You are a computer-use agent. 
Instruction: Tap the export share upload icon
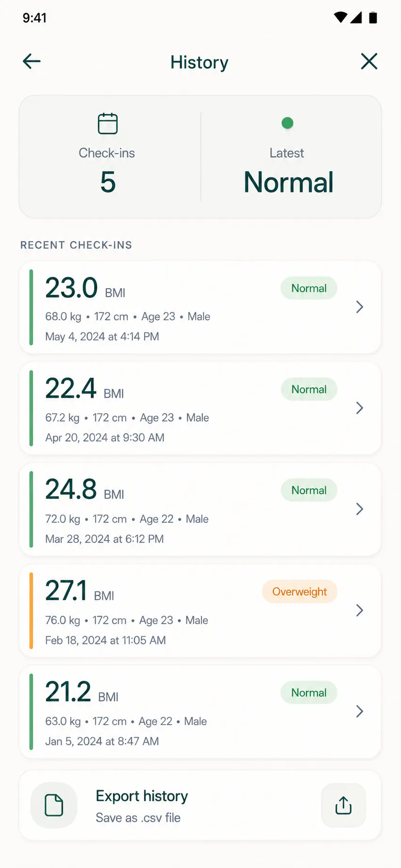click(344, 805)
